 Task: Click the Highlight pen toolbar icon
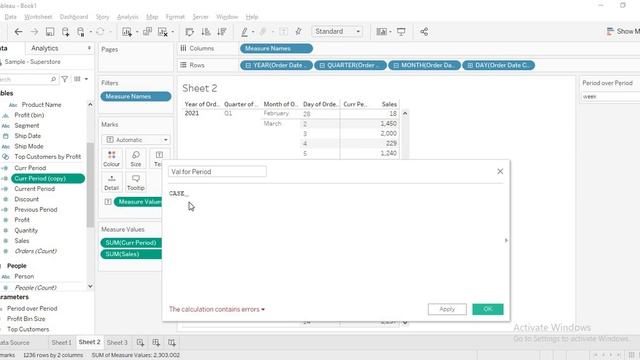(244, 32)
